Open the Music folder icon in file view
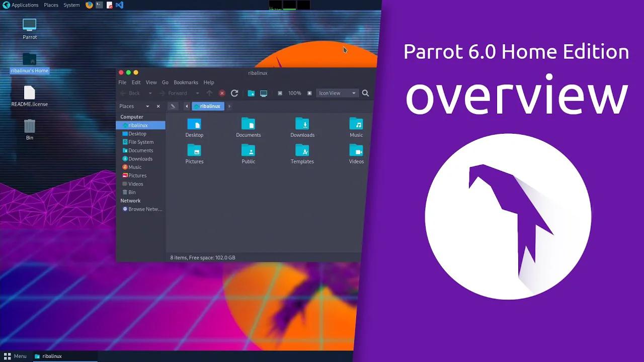This screenshot has width=644, height=362. coord(356,124)
